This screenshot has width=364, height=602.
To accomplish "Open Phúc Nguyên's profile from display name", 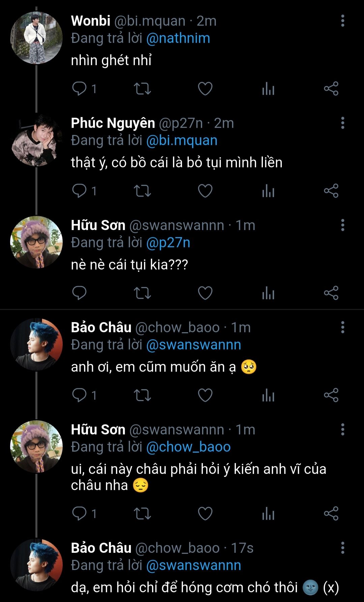I will tap(113, 123).
